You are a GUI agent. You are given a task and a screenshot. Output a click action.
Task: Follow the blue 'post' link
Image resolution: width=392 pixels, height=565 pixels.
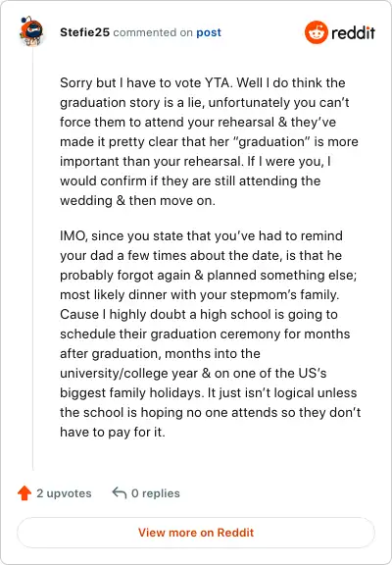209,32
